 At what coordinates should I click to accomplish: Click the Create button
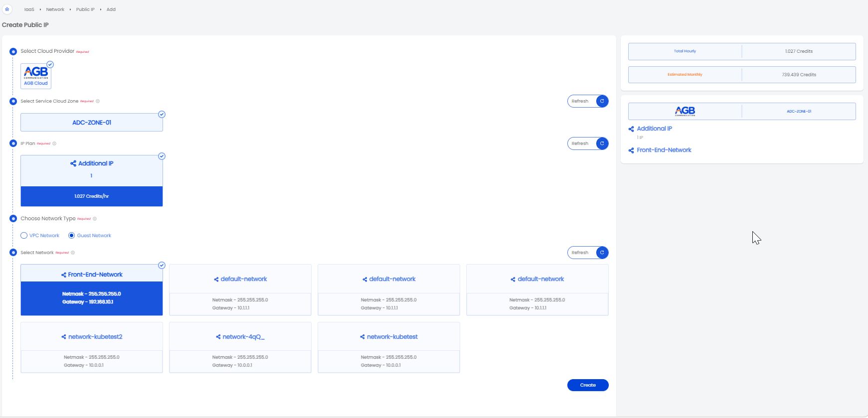588,385
